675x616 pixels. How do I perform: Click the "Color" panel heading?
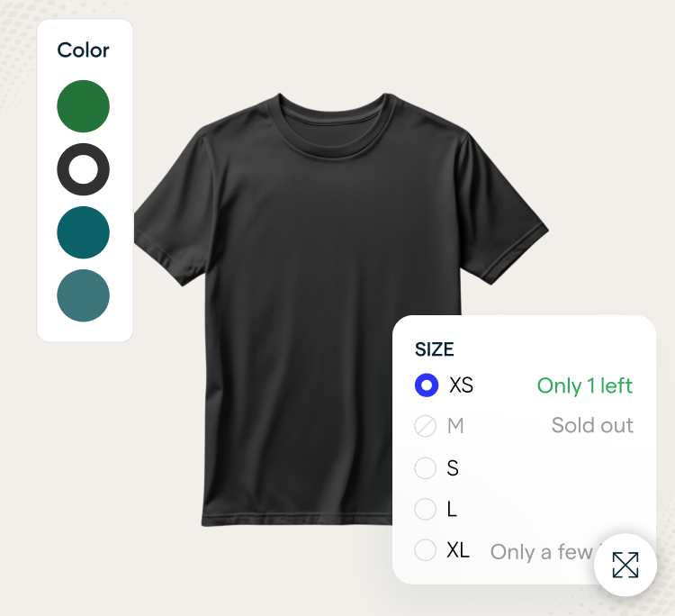coord(83,50)
